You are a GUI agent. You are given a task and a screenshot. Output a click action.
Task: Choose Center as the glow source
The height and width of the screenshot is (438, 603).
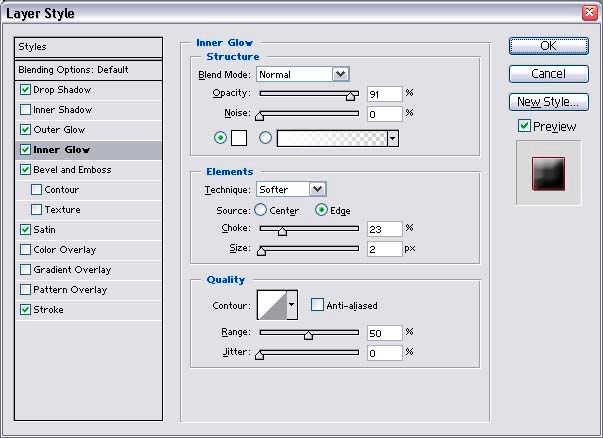pyautogui.click(x=260, y=210)
